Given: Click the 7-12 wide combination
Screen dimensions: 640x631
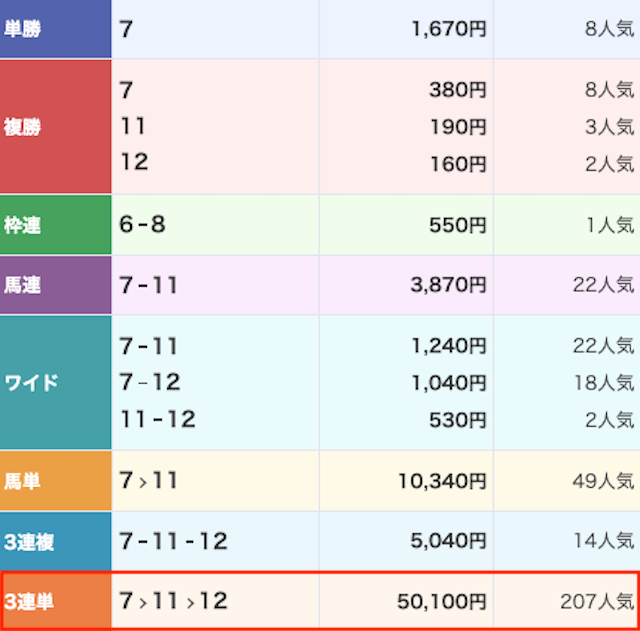Looking at the screenshot, I should (149, 382).
